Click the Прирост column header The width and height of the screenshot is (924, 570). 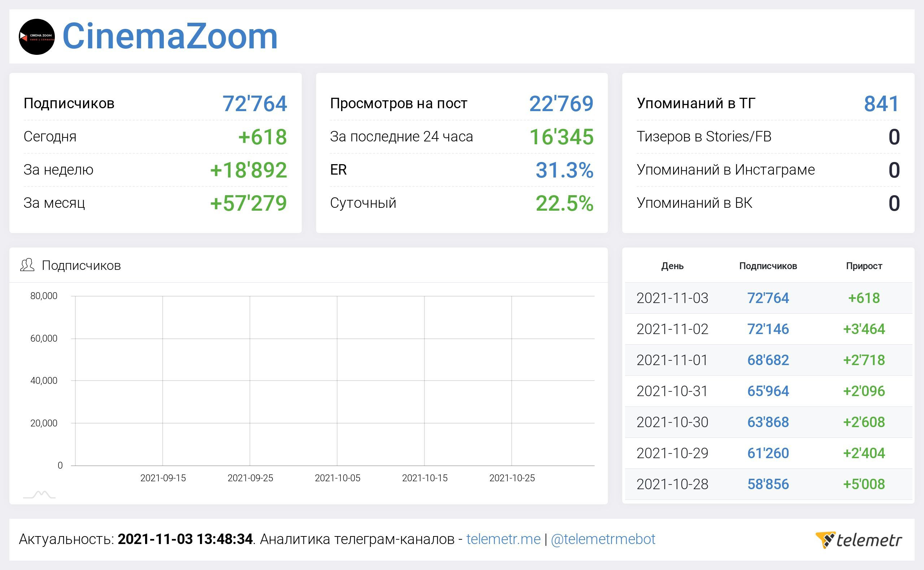tap(864, 266)
